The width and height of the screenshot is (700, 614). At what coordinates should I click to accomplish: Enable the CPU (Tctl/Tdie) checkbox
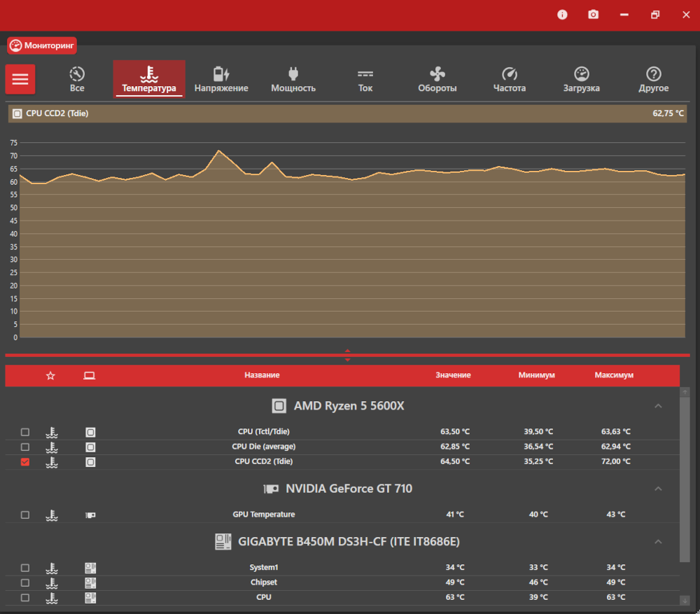tap(25, 432)
